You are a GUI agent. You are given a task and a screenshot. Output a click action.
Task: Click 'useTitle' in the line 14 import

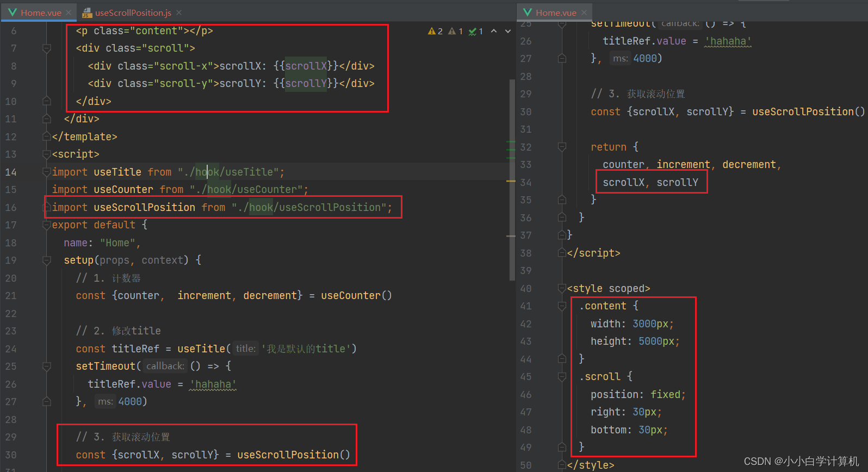117,172
